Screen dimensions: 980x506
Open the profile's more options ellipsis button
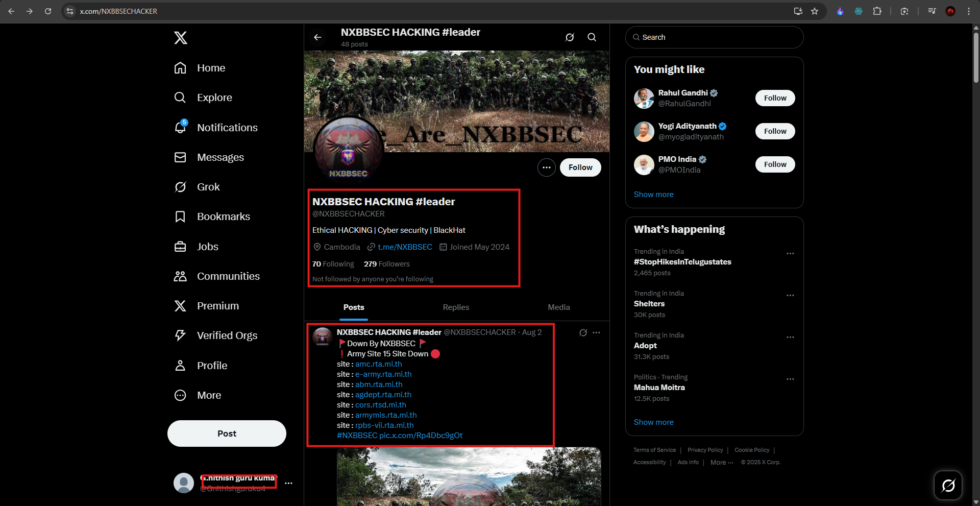coord(546,167)
